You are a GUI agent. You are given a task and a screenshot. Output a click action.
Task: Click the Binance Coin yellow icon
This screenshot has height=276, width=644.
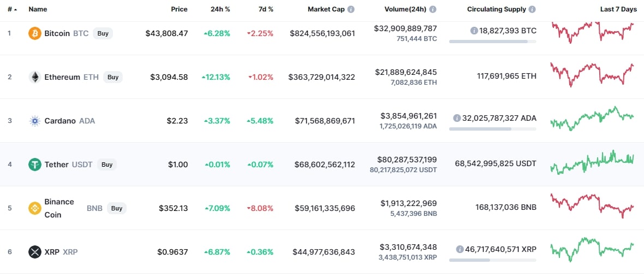click(35, 208)
